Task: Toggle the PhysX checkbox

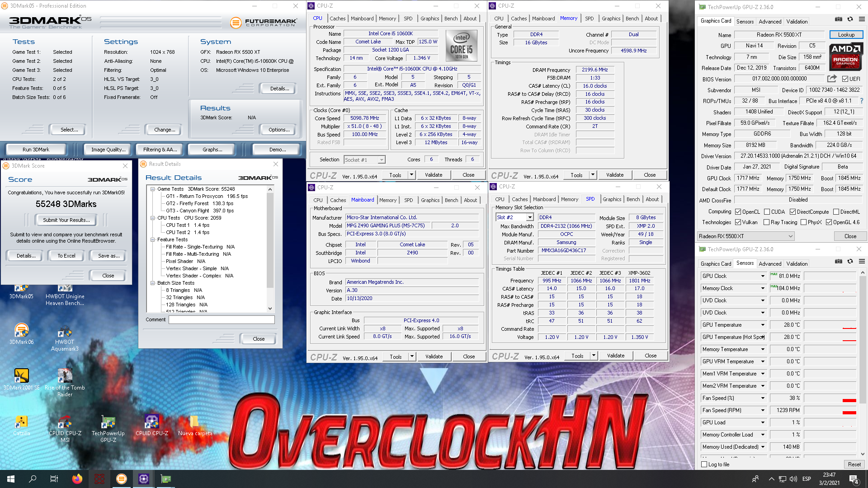Action: click(803, 222)
